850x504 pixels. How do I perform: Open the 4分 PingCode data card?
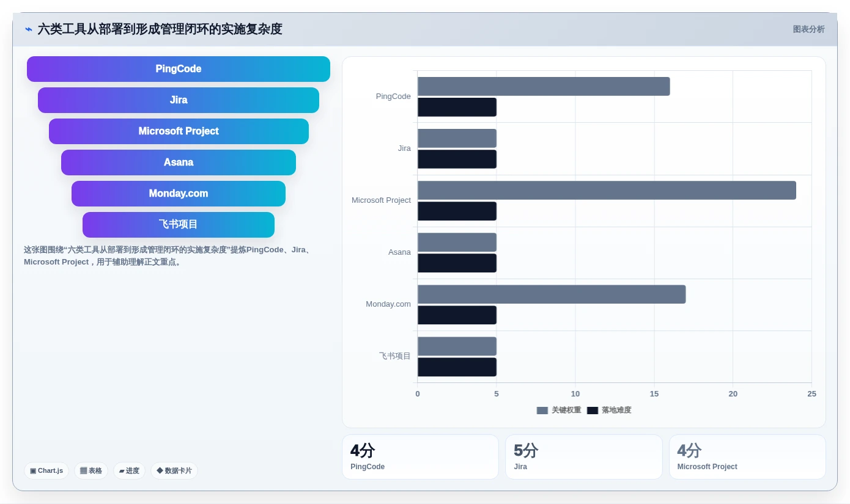(x=420, y=457)
